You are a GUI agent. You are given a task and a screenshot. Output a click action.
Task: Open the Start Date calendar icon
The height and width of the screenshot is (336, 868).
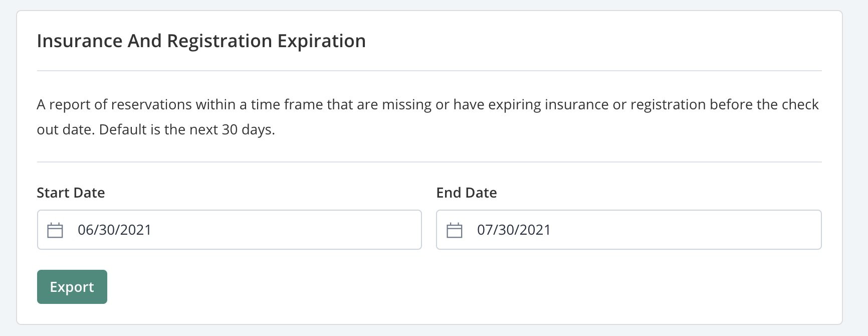pyautogui.click(x=55, y=230)
